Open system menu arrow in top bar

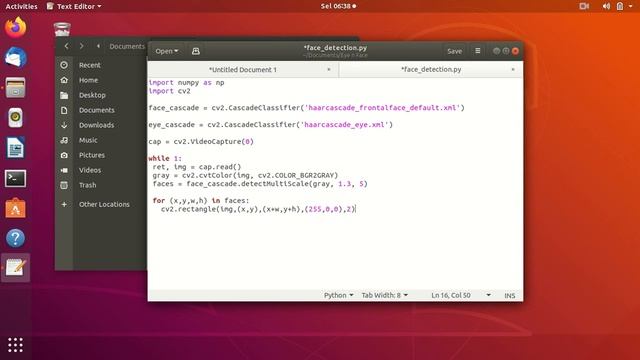coord(631,6)
